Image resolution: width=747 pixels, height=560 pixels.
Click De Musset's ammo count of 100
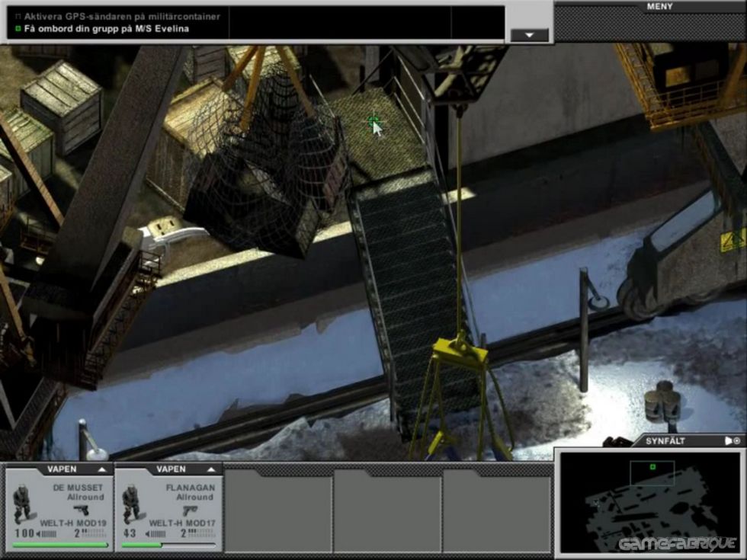coord(24,533)
